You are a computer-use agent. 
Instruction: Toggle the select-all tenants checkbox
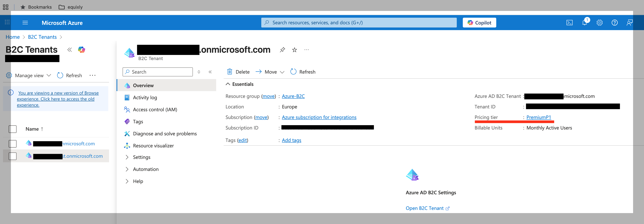[12, 129]
